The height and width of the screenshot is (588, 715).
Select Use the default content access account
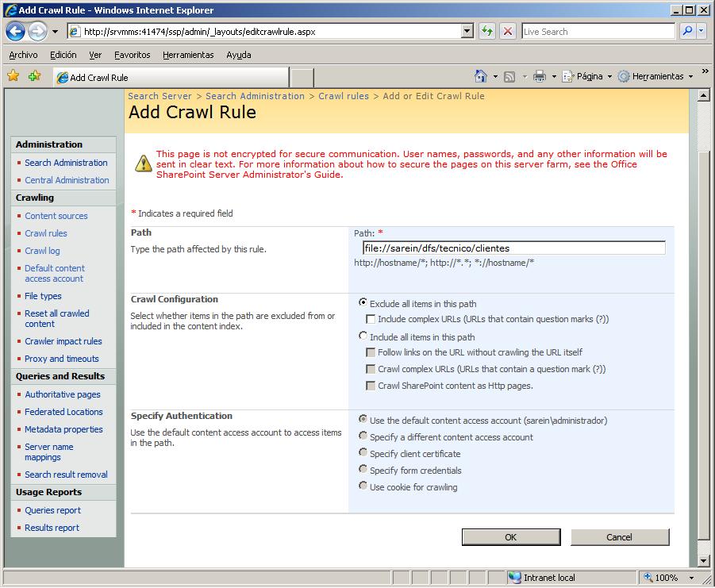(x=363, y=418)
